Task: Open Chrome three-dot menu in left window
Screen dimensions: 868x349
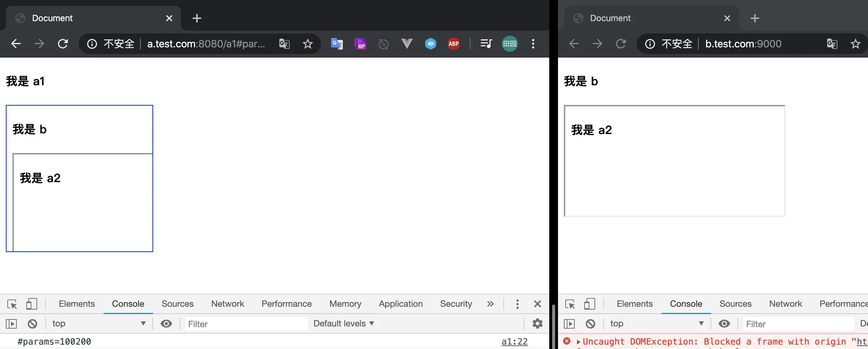Action: point(533,44)
